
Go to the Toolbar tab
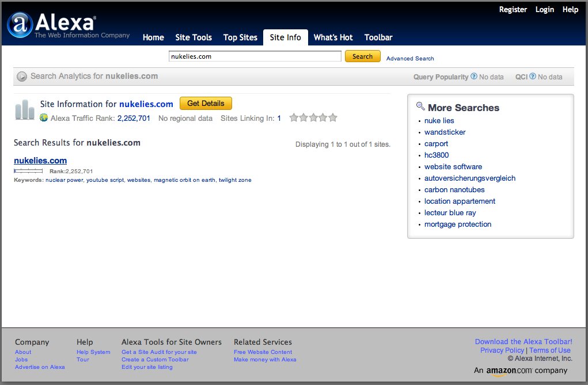click(x=378, y=37)
